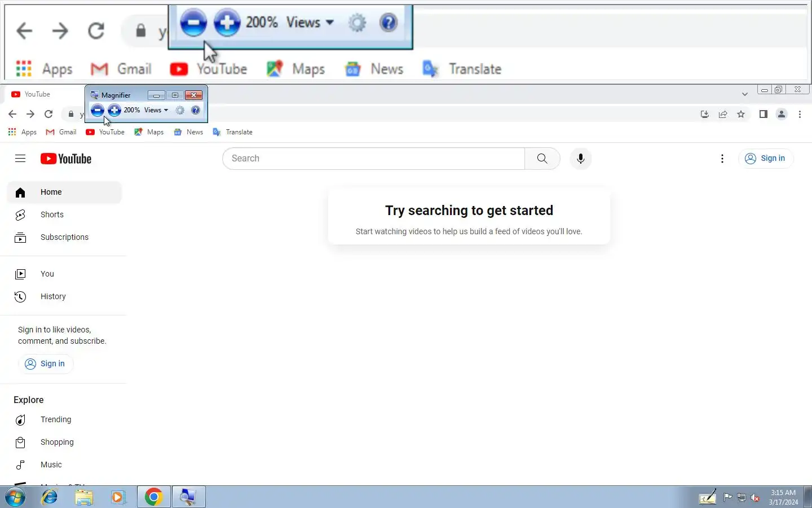This screenshot has width=812, height=508.
Task: Click the Windows Start button
Action: [15, 497]
